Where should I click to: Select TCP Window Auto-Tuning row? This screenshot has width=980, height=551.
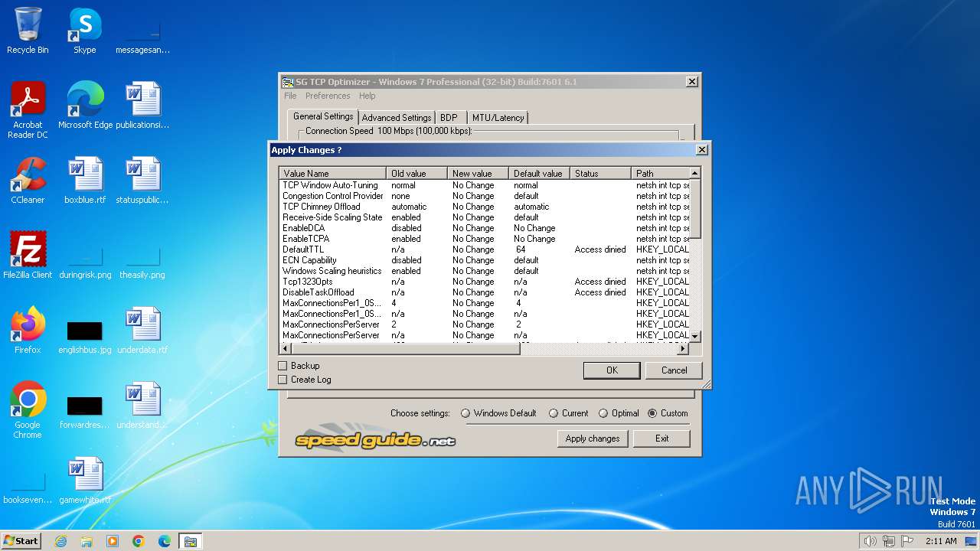[x=485, y=185]
